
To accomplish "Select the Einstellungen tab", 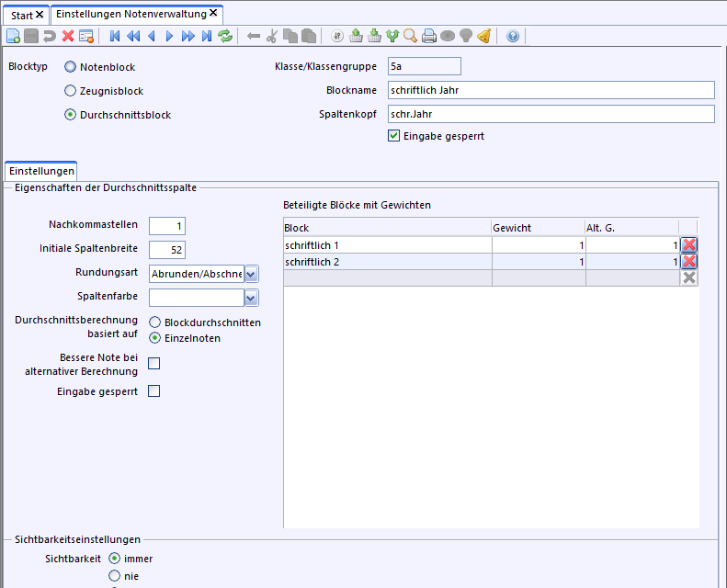I will (40, 171).
